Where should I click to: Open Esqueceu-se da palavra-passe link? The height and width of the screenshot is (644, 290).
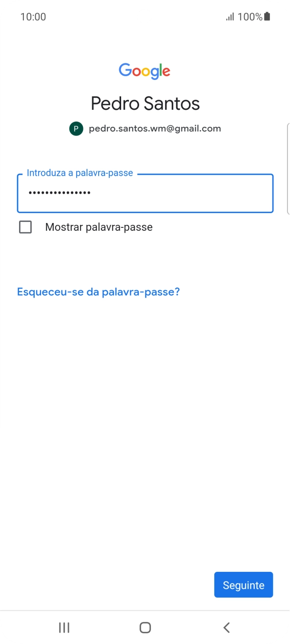point(98,291)
